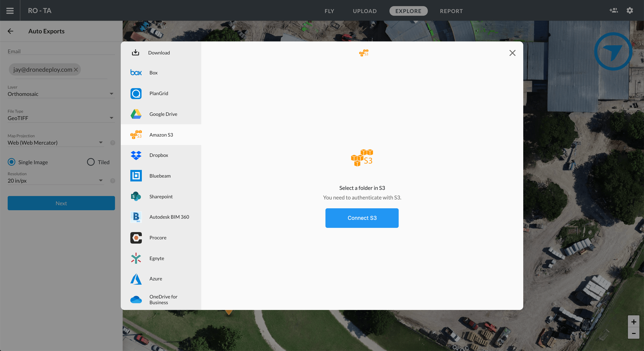Screen dimensions: 644x351
Task: Choose the PlanGrid export icon
Action: tap(136, 94)
